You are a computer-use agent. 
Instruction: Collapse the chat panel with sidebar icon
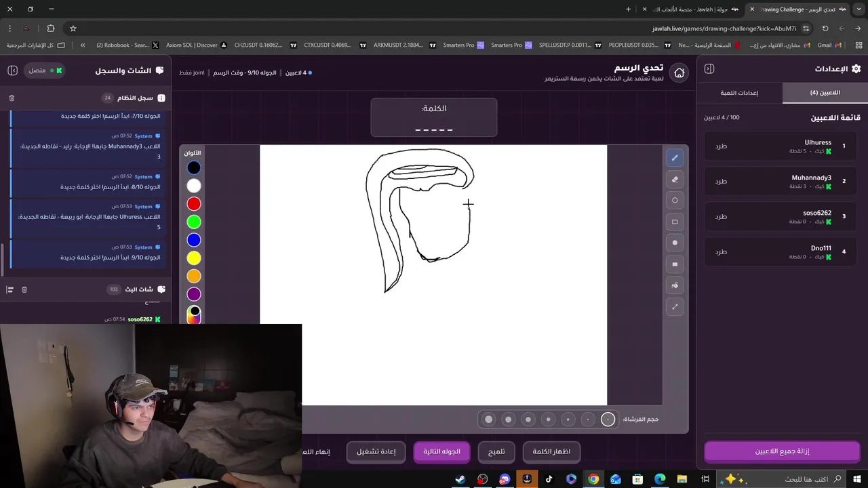click(x=12, y=70)
